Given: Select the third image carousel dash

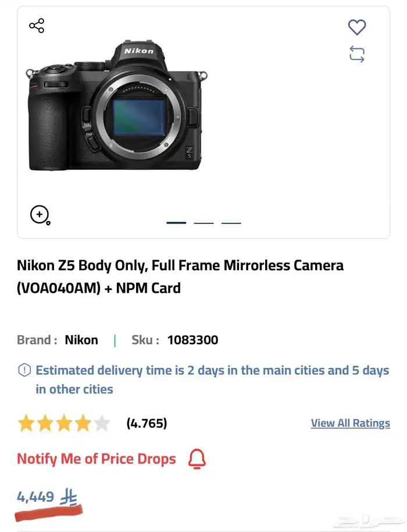Looking at the screenshot, I should tap(231, 222).
